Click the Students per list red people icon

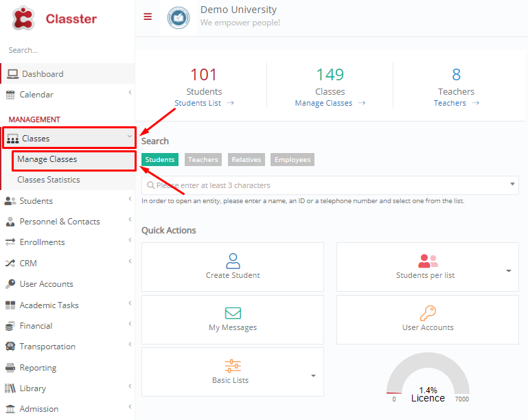(x=428, y=261)
